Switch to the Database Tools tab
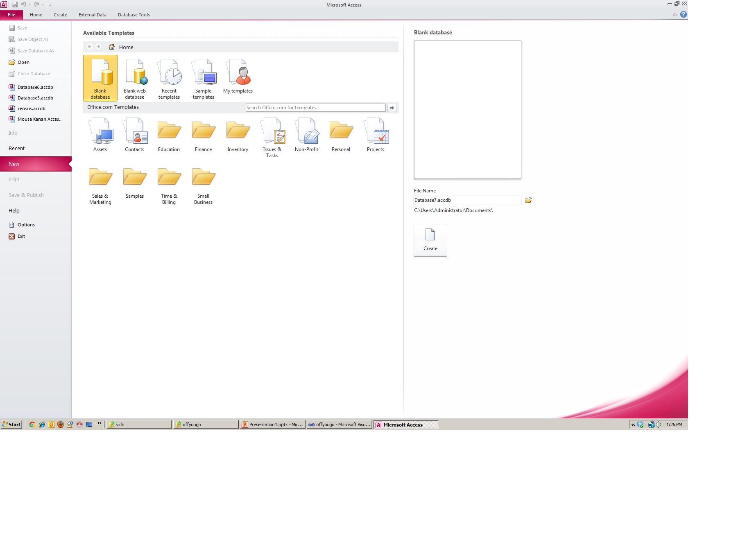The height and width of the screenshot is (560, 747). pos(134,15)
